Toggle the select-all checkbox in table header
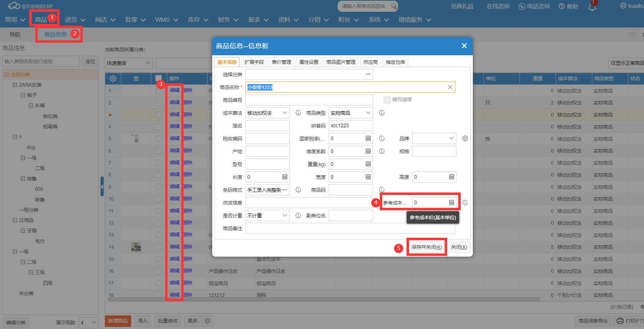644x329 pixels. click(x=159, y=78)
